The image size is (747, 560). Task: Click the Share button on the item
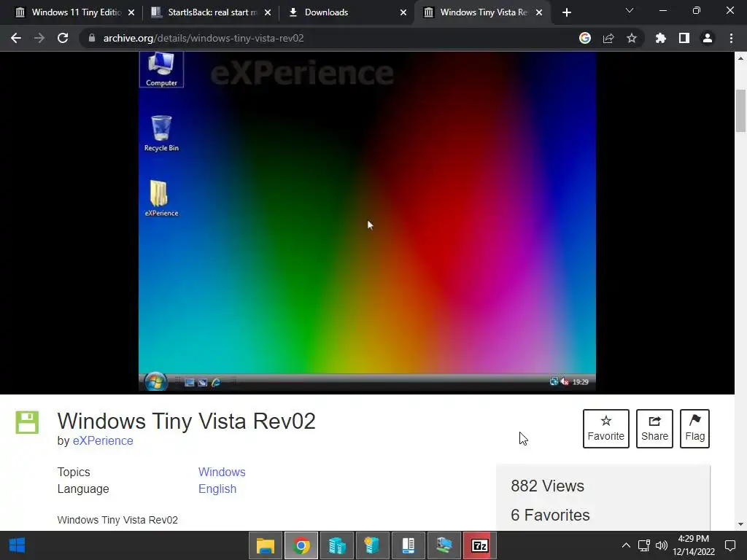pos(654,429)
